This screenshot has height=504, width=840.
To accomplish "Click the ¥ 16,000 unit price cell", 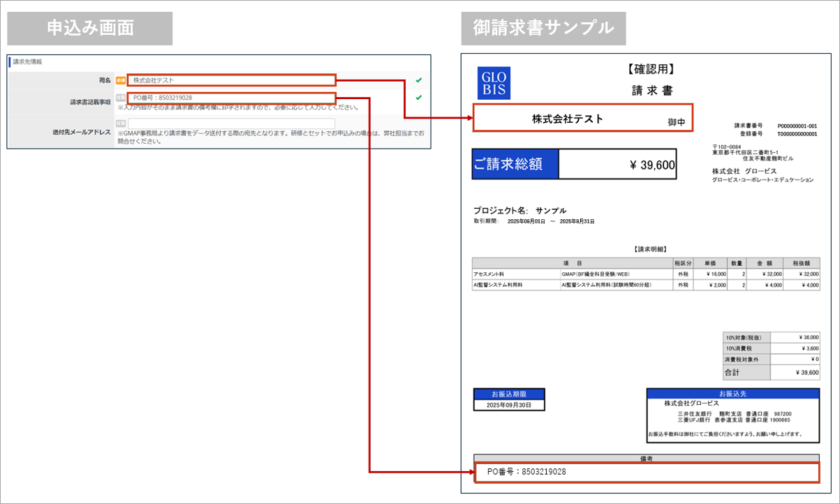I will (711, 275).
